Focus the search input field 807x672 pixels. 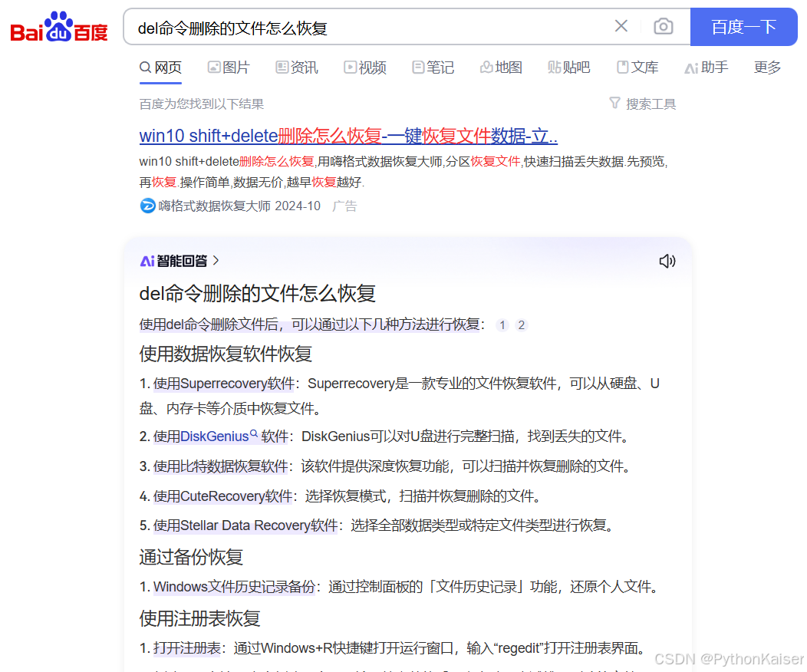pyautogui.click(x=371, y=28)
